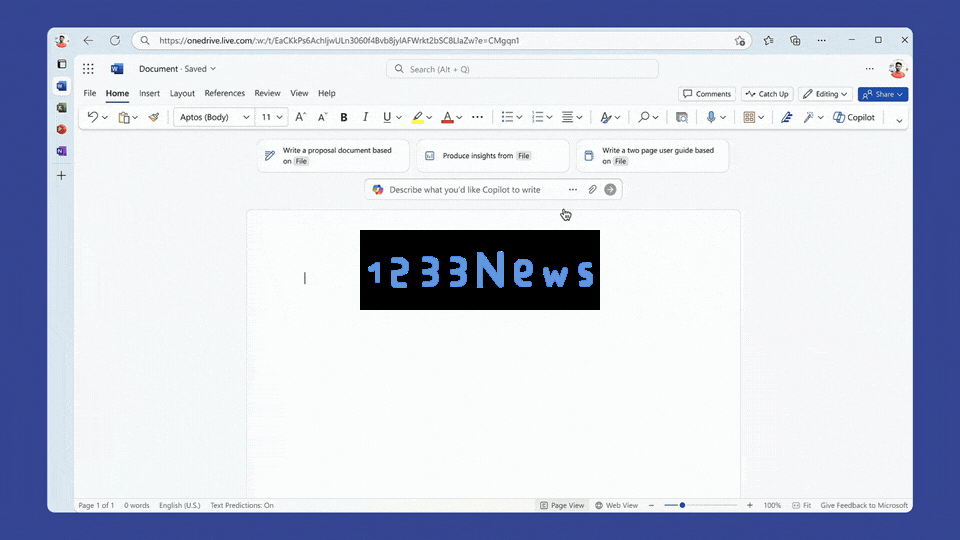
Task: Click the Paste clipboard icon
Action: pos(124,117)
